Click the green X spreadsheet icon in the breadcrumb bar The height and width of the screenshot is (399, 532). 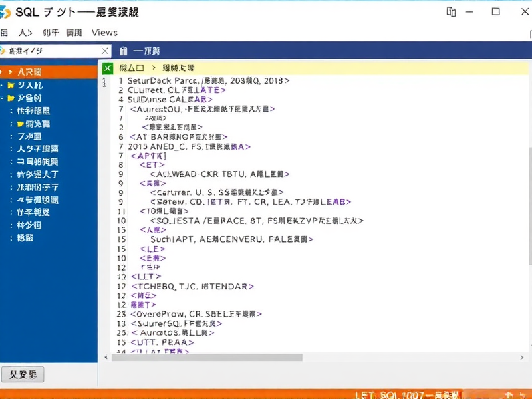pos(108,67)
